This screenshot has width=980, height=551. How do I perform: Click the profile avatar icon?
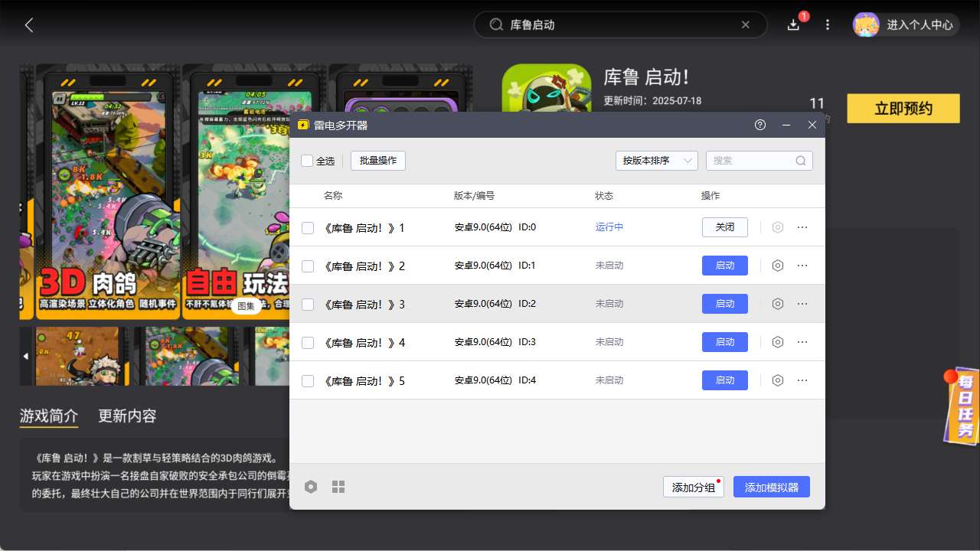866,24
